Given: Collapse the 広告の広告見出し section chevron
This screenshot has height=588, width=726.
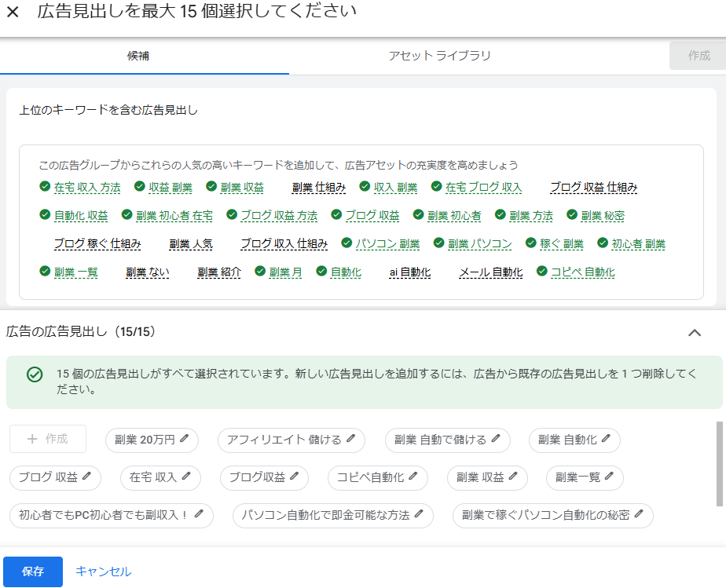Looking at the screenshot, I should [x=694, y=332].
